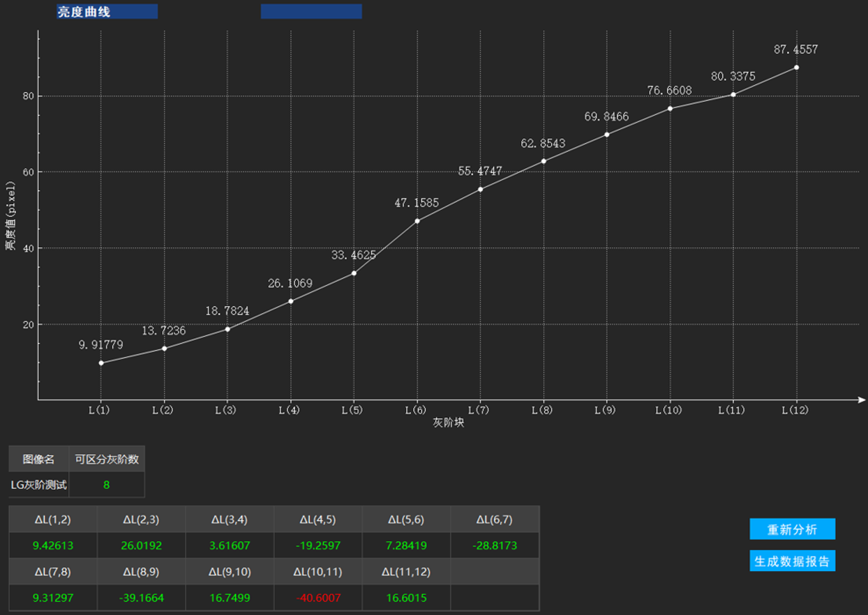Screen dimensions: 868x615
Task: Click the green value 8 under 可区分灰阶数
Action: 107,485
